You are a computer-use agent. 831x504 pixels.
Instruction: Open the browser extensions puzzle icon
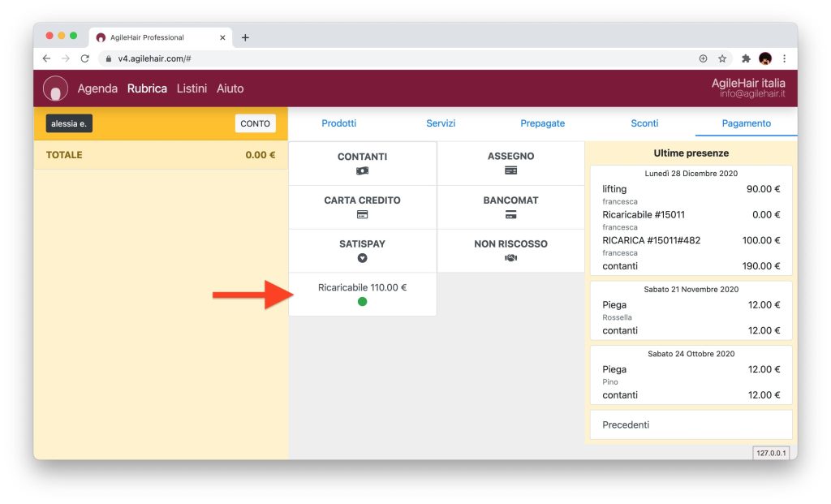click(746, 58)
